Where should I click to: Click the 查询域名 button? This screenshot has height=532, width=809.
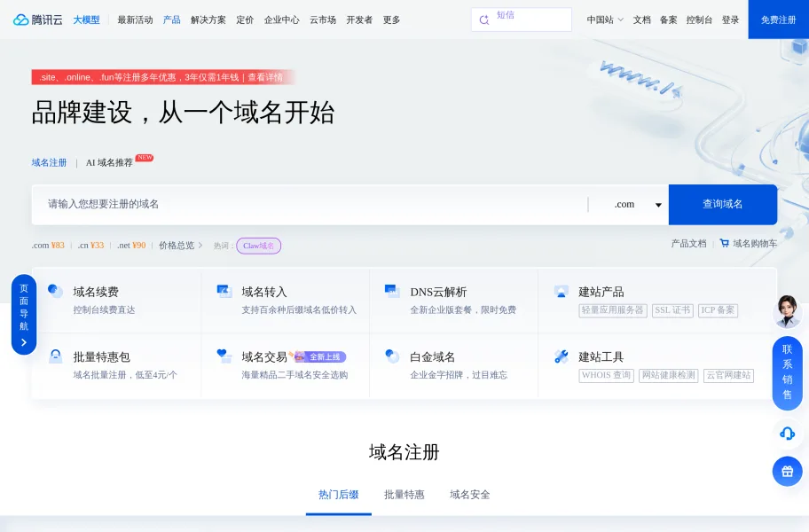[723, 205]
